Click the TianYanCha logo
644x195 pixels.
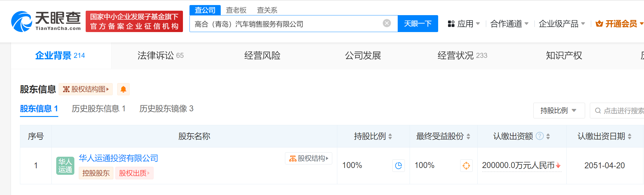46,21
